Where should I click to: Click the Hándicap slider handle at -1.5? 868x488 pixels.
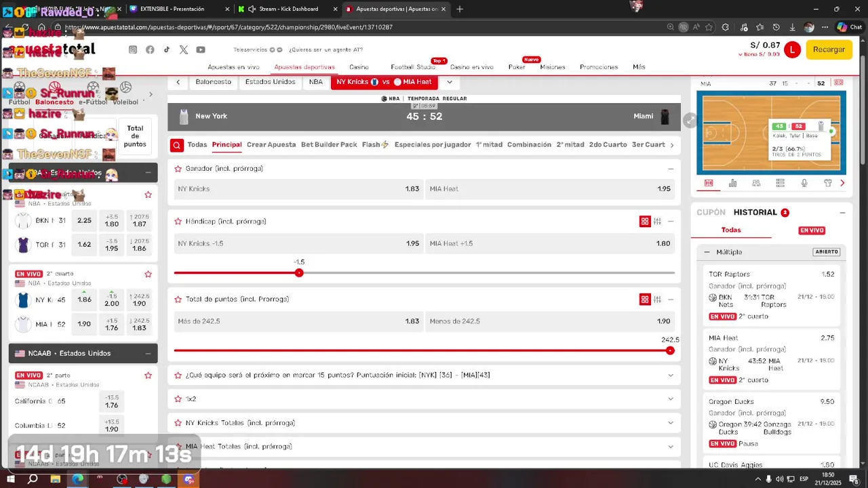coord(299,272)
